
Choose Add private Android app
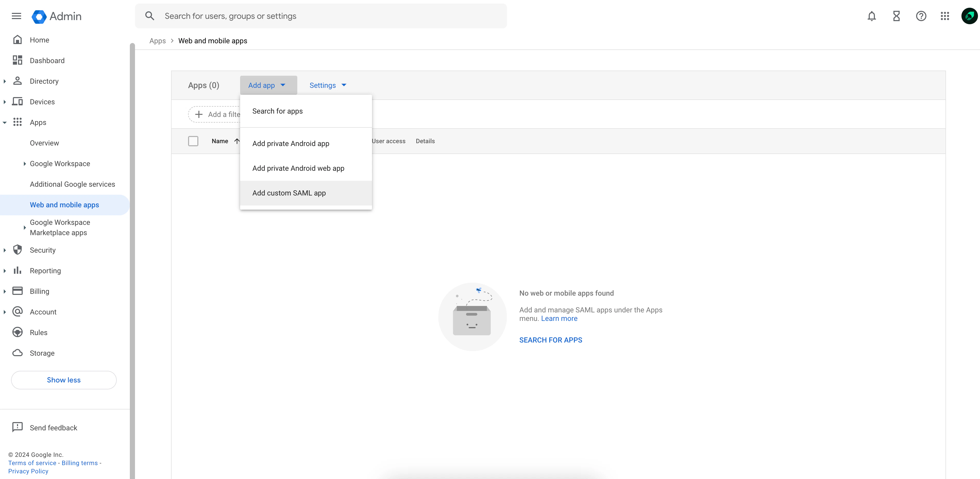click(291, 143)
